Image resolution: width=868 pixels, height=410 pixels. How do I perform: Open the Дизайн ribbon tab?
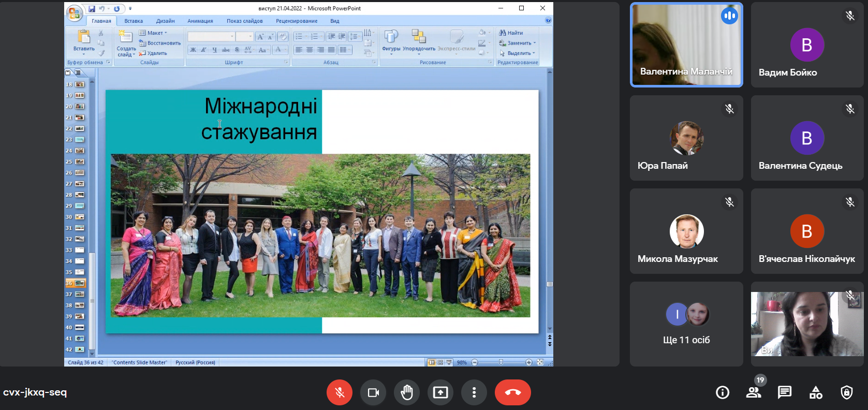[165, 21]
